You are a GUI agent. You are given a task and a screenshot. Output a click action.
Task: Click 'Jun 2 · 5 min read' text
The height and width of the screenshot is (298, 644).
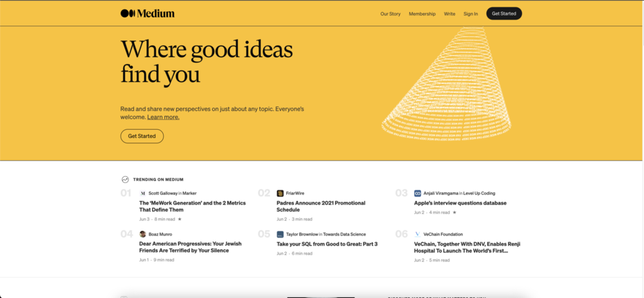432,260
